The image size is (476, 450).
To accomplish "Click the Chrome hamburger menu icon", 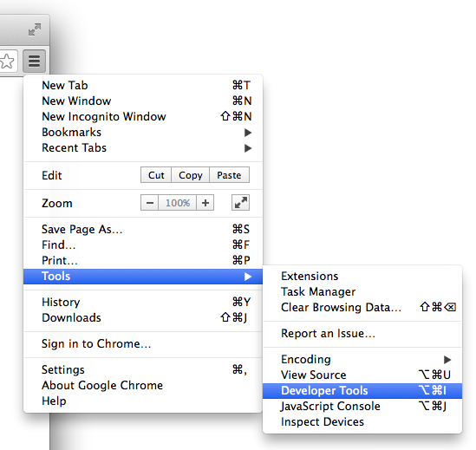I will pyautogui.click(x=34, y=61).
